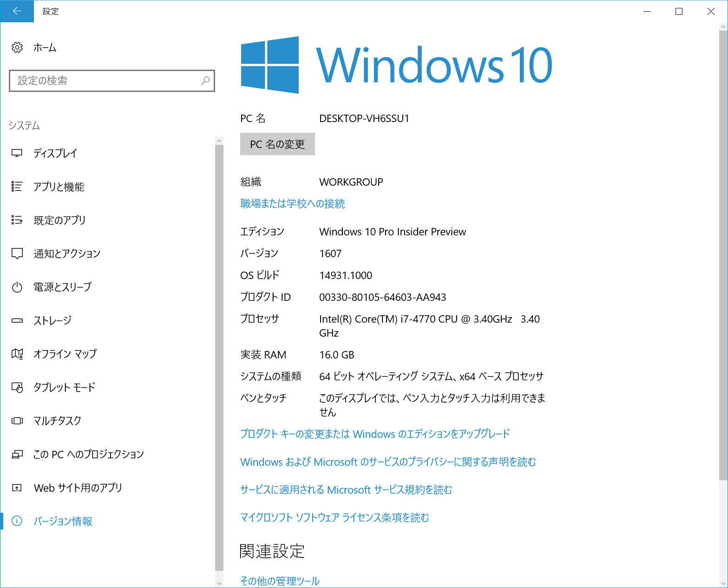The image size is (728, 588).
Task: Open プロダクト キーの変更 upgrade link
Action: pyautogui.click(x=374, y=434)
